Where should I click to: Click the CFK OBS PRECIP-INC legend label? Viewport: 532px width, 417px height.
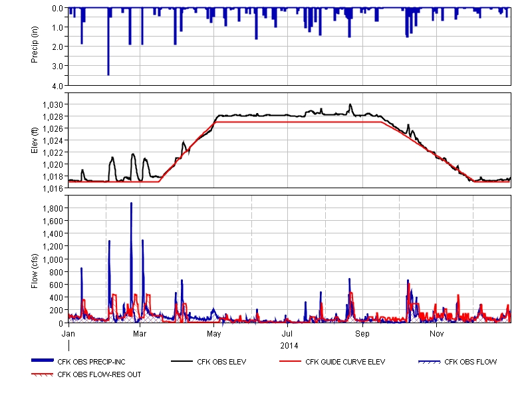tap(91, 362)
